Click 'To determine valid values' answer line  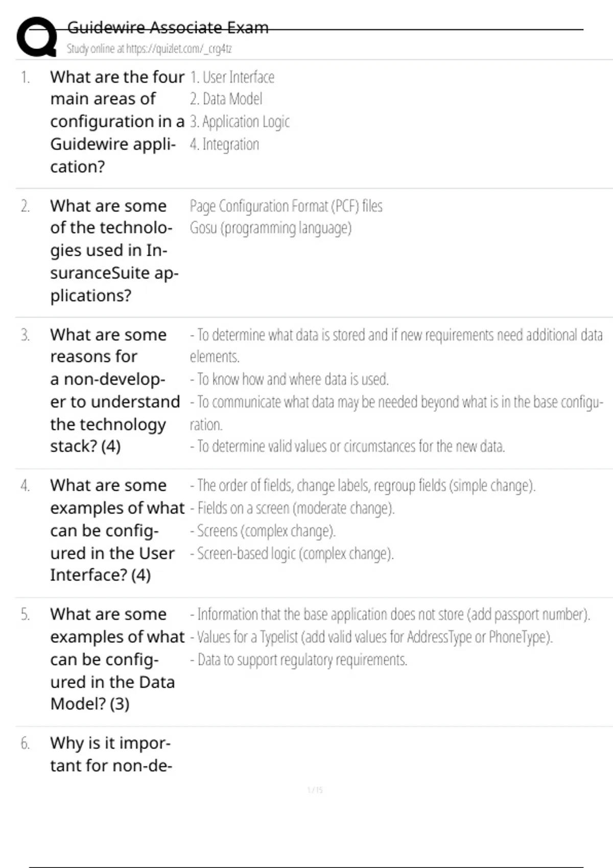tap(347, 447)
